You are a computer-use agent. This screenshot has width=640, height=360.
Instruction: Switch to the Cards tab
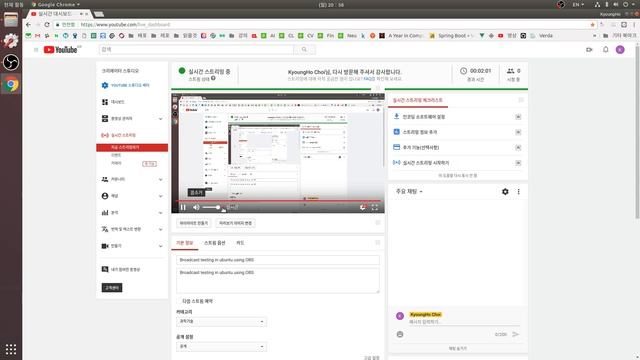tap(240, 243)
